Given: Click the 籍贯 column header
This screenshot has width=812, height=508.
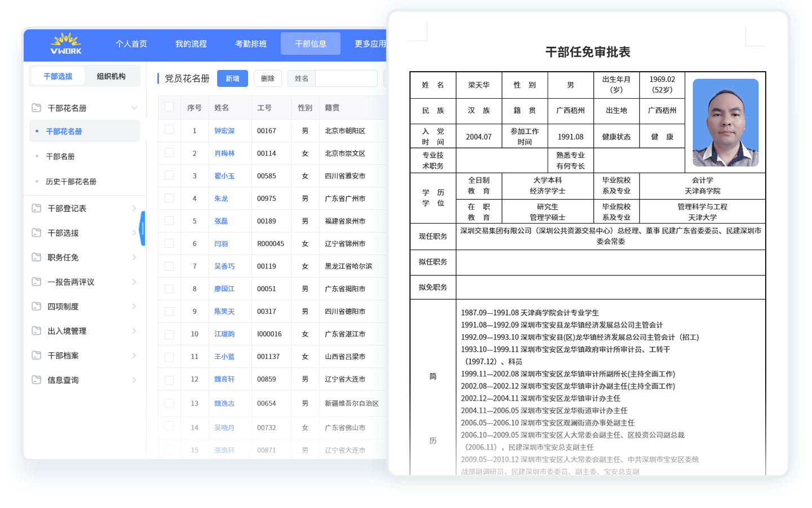Looking at the screenshot, I should pyautogui.click(x=332, y=107).
